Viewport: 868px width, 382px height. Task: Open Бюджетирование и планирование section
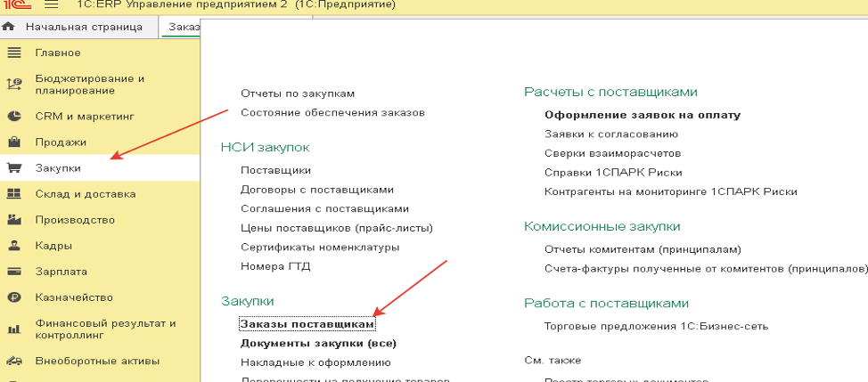point(90,85)
